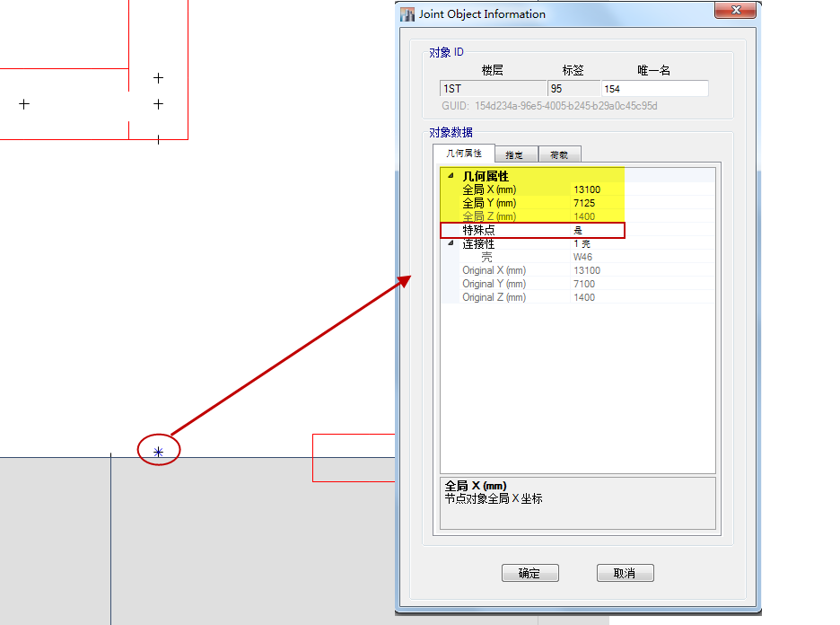Click the isolated plus joint marker at far left
The width and height of the screenshot is (840, 625).
pyautogui.click(x=24, y=104)
